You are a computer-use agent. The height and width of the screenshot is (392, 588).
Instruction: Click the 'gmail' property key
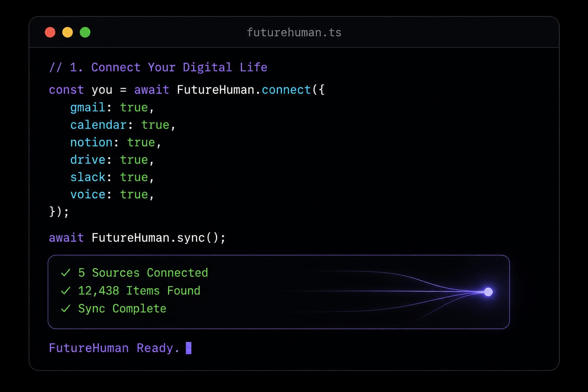(x=88, y=108)
